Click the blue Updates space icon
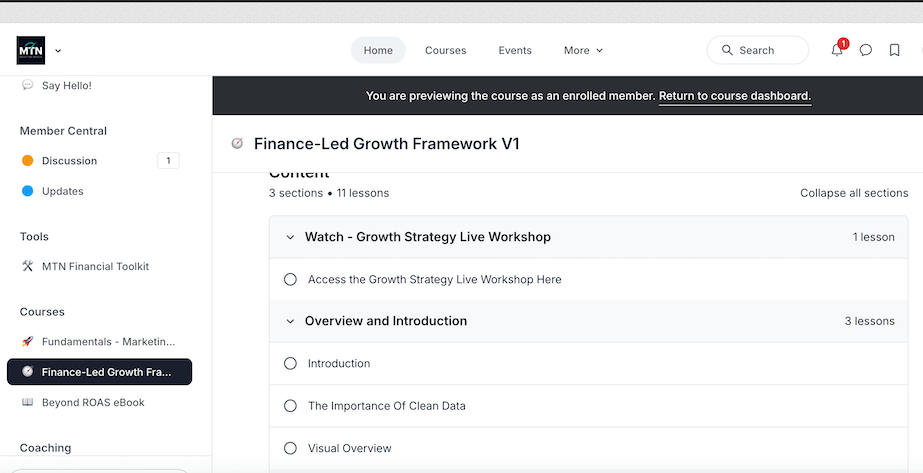 [28, 191]
